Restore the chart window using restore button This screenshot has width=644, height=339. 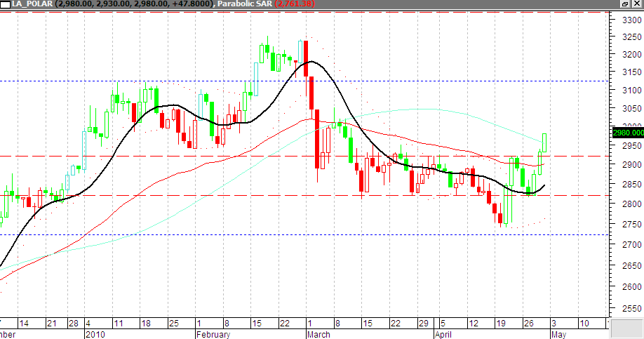click(624, 4)
